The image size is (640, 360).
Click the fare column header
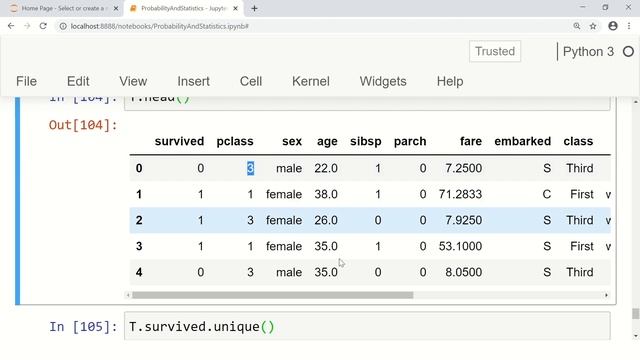(x=471, y=141)
